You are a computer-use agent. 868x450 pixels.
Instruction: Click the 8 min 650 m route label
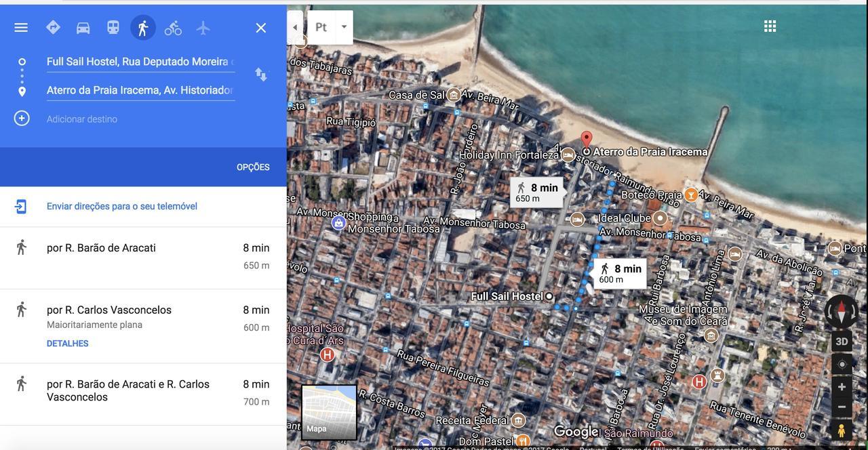point(537,192)
